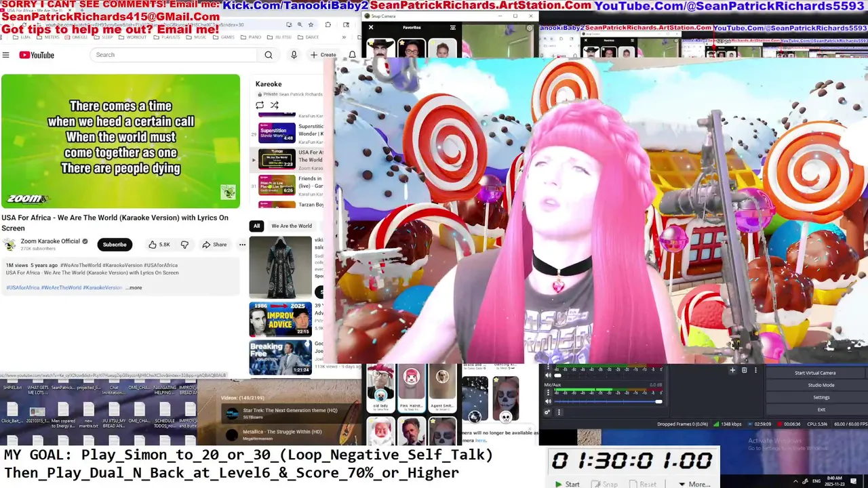Click Star Trek Next Generation theme entry

pos(290,413)
